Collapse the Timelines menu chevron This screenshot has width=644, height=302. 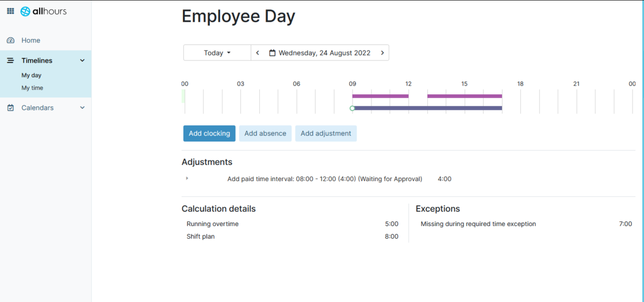tap(82, 60)
